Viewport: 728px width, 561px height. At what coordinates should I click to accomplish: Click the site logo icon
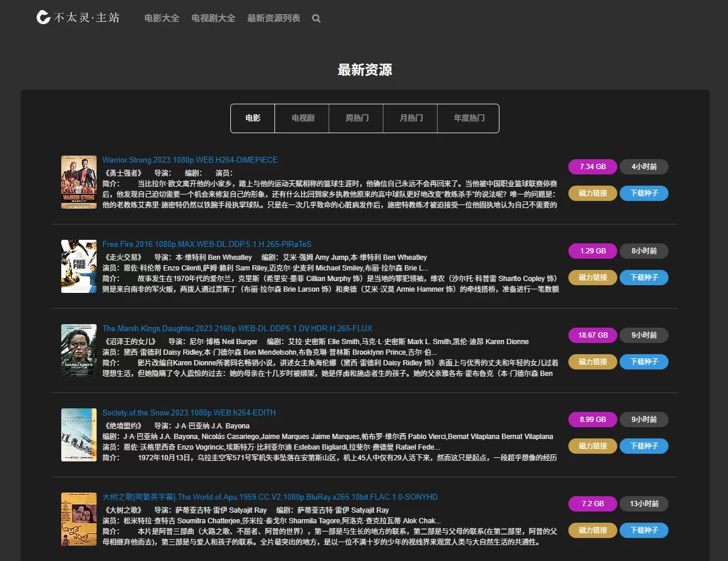point(42,18)
